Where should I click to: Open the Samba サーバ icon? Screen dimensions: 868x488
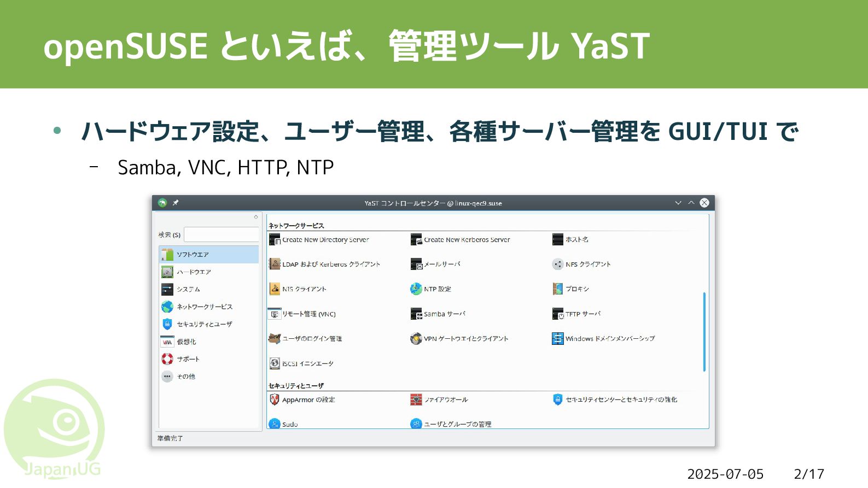[416, 314]
